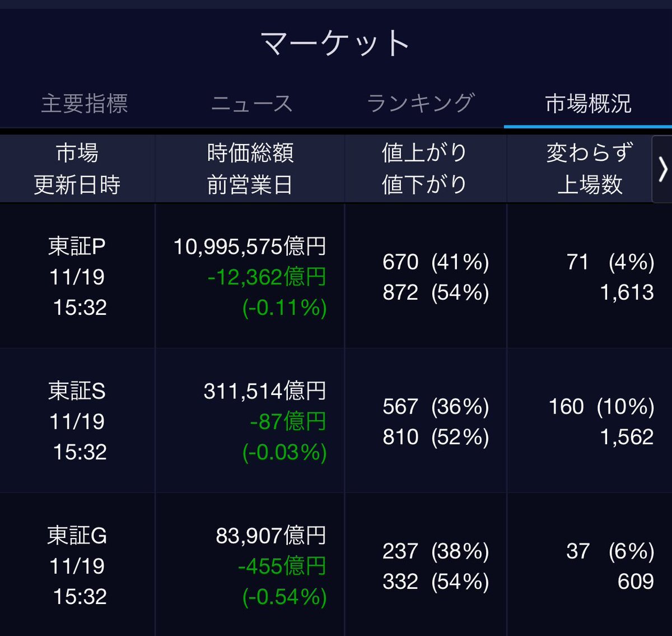Click the 311,514億円 market cap value
Screen dimensions: 672x636
[265, 391]
